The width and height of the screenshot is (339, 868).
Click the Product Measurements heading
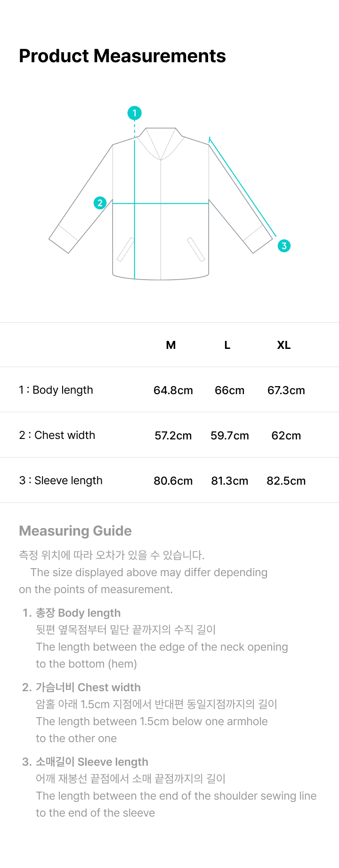(122, 56)
